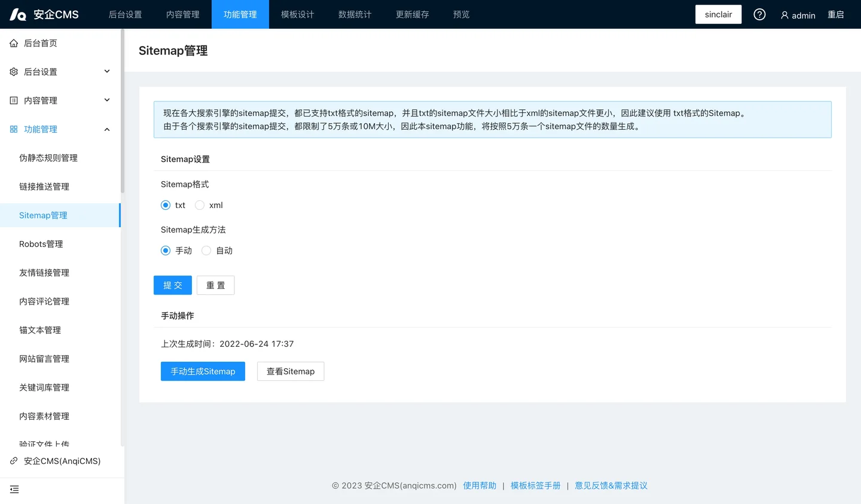Click the grid icon beside 功能管理
Image resolution: width=861 pixels, height=504 pixels.
point(14,129)
